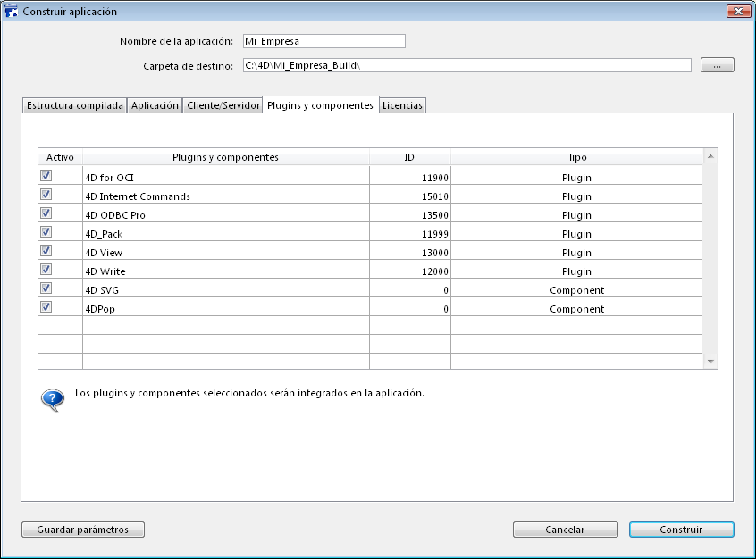Close the Construir aplicación window
The width and height of the screenshot is (756, 559).
[x=738, y=12]
